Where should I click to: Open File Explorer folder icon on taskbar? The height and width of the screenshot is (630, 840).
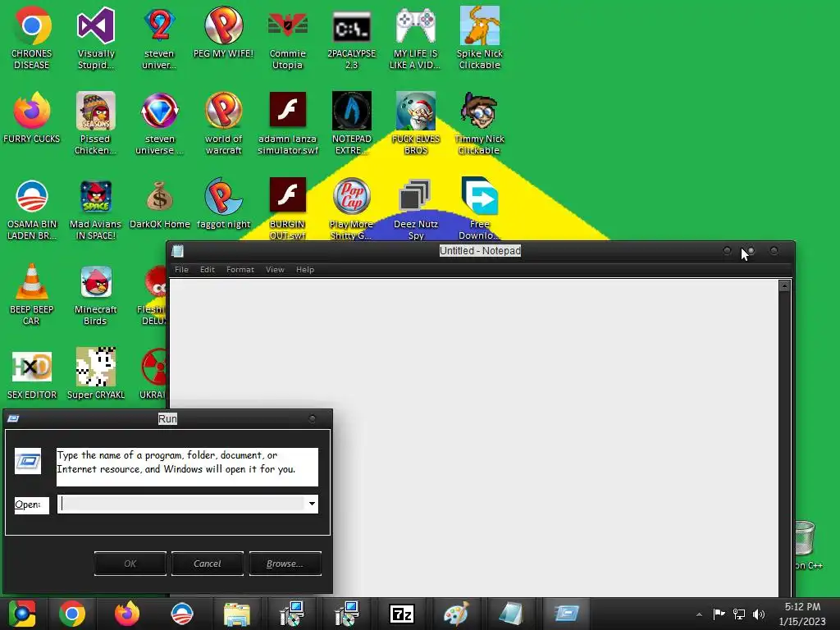(x=237, y=614)
